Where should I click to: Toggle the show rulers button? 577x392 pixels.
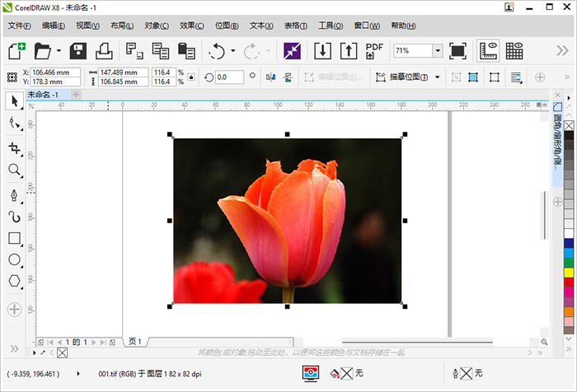(487, 51)
